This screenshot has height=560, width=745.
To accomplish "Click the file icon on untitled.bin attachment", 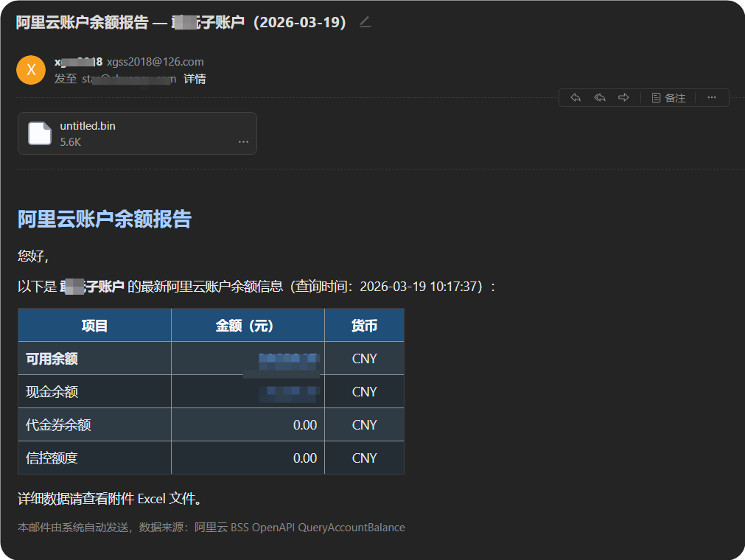I will click(39, 133).
